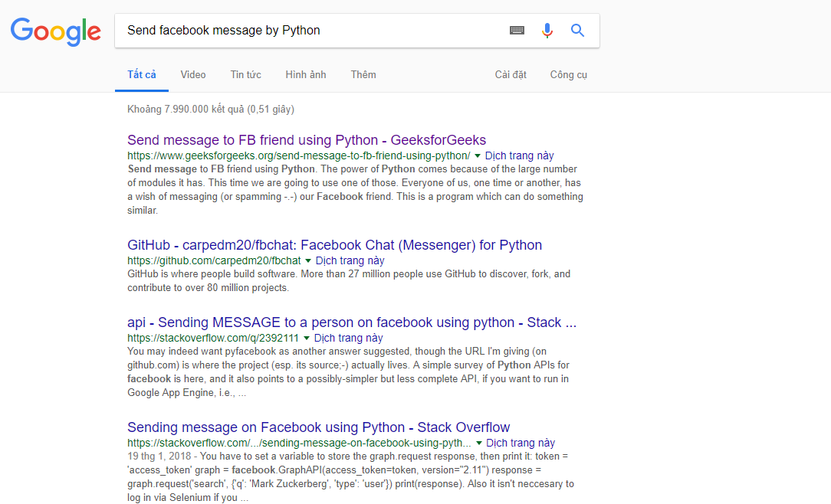The width and height of the screenshot is (831, 504).
Task: Show search filters via Công cụ
Action: (568, 74)
